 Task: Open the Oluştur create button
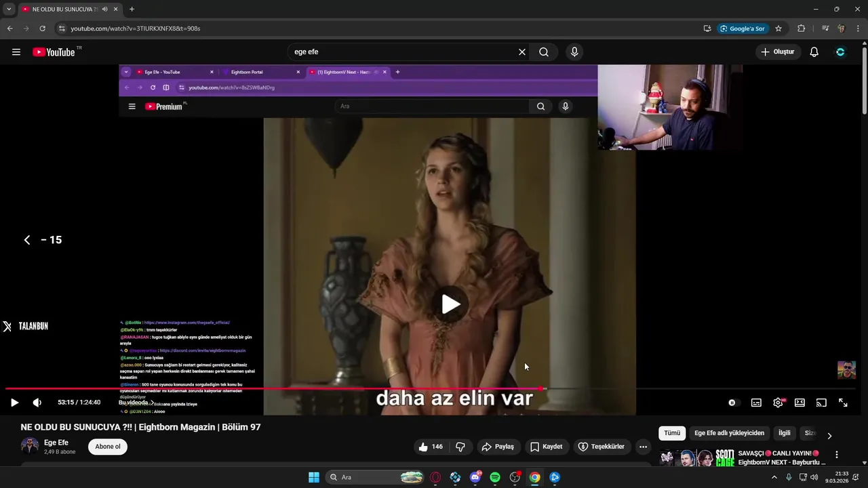pyautogui.click(x=778, y=52)
